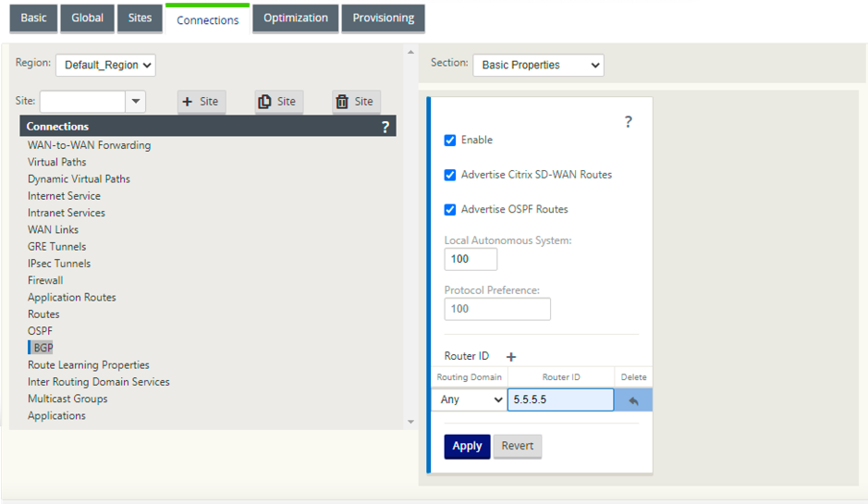Screen dimensions: 868x504
Task: Click the clone Site button
Action: tap(279, 102)
